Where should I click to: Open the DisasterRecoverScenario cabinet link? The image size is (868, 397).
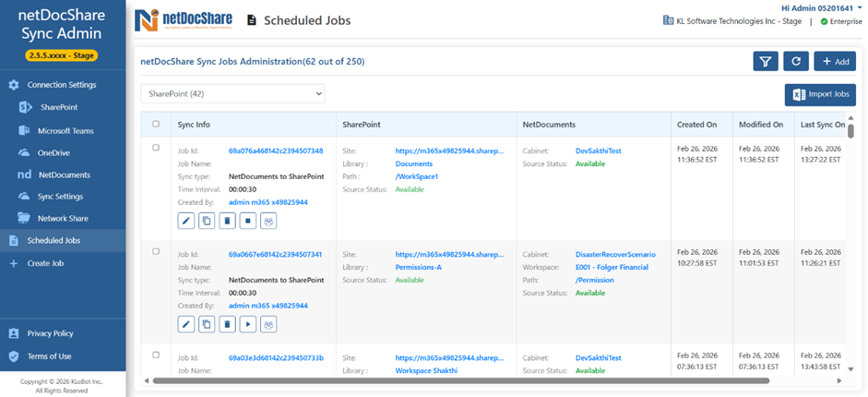(x=615, y=255)
